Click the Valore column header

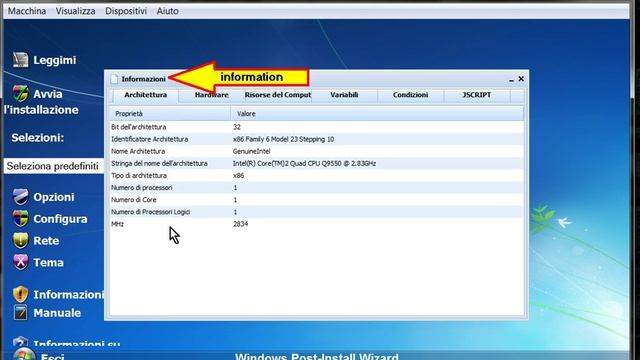point(377,113)
